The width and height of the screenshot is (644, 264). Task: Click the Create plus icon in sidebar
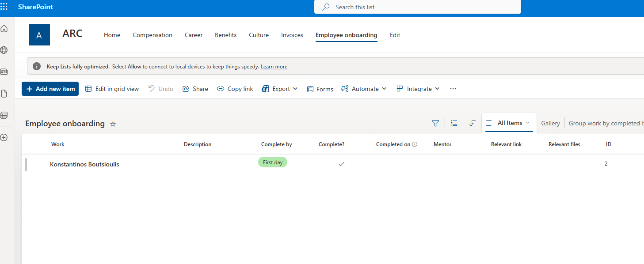pyautogui.click(x=4, y=137)
